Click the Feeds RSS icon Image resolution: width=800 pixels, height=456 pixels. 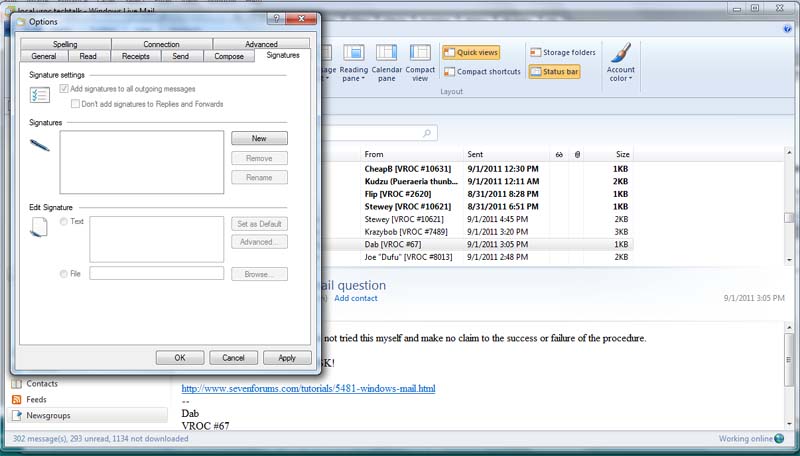(x=16, y=399)
